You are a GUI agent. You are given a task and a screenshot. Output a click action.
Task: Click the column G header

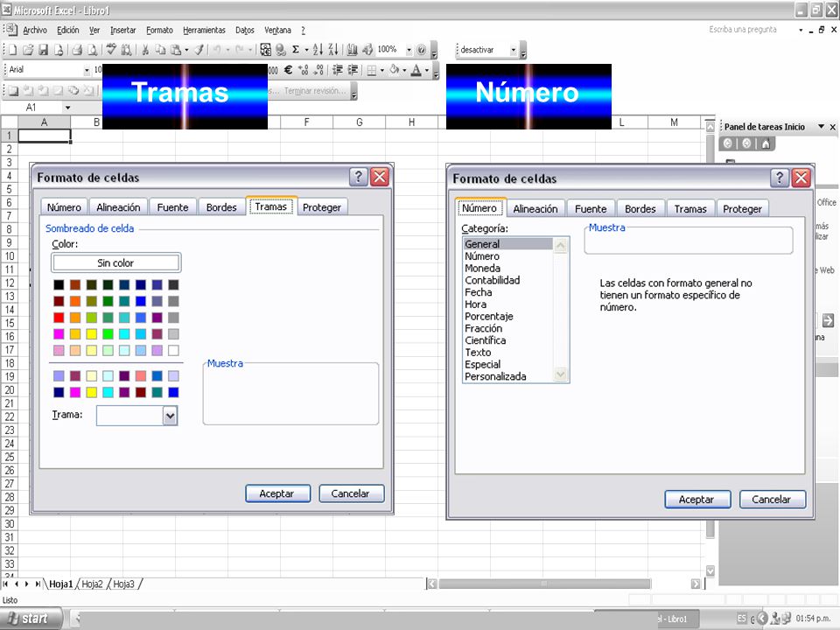[359, 122]
